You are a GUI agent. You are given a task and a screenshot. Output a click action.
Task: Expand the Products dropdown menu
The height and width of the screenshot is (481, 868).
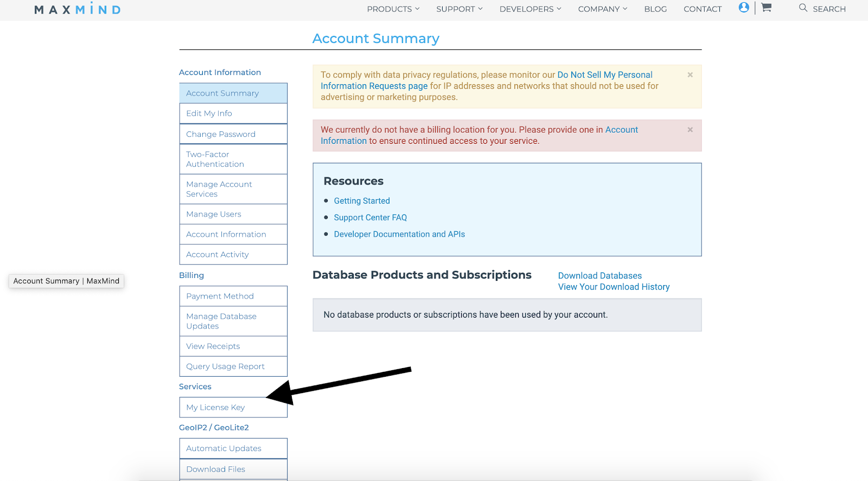point(393,9)
